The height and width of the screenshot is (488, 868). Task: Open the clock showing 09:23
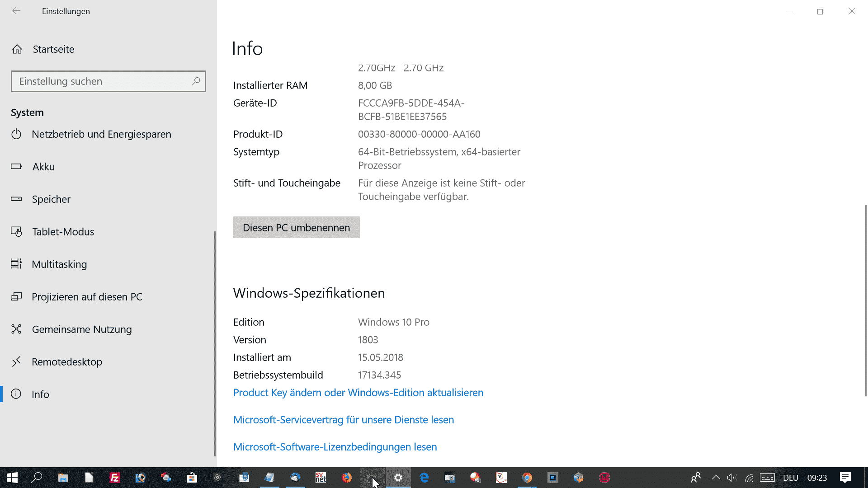pyautogui.click(x=817, y=478)
